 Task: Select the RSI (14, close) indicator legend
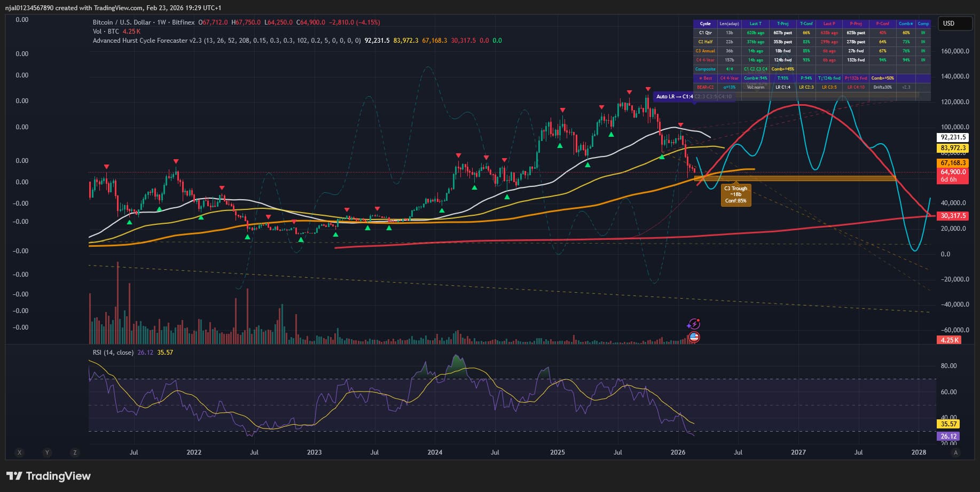(113, 353)
